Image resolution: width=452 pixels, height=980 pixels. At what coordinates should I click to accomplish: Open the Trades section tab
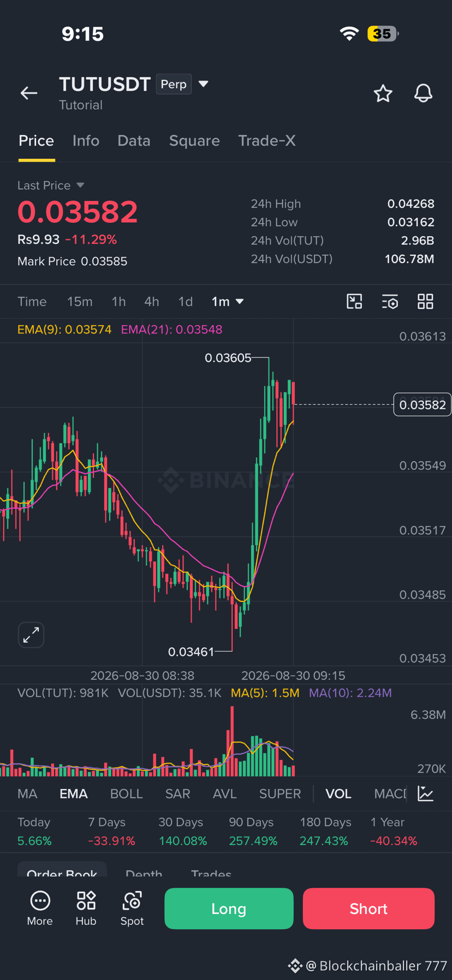pyautogui.click(x=211, y=872)
